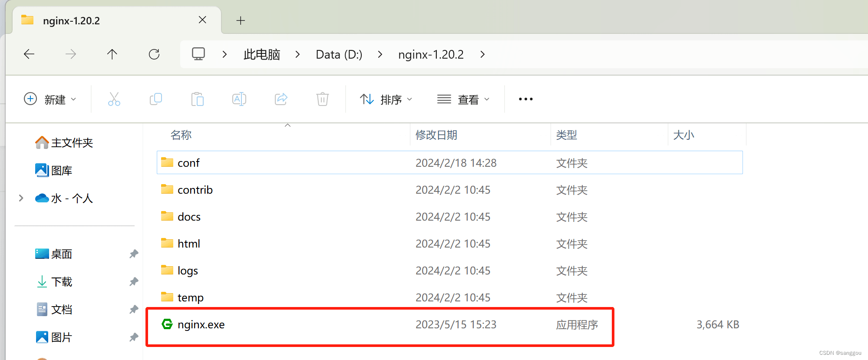The image size is (868, 360).
Task: Select the contrib folder name
Action: 195,190
